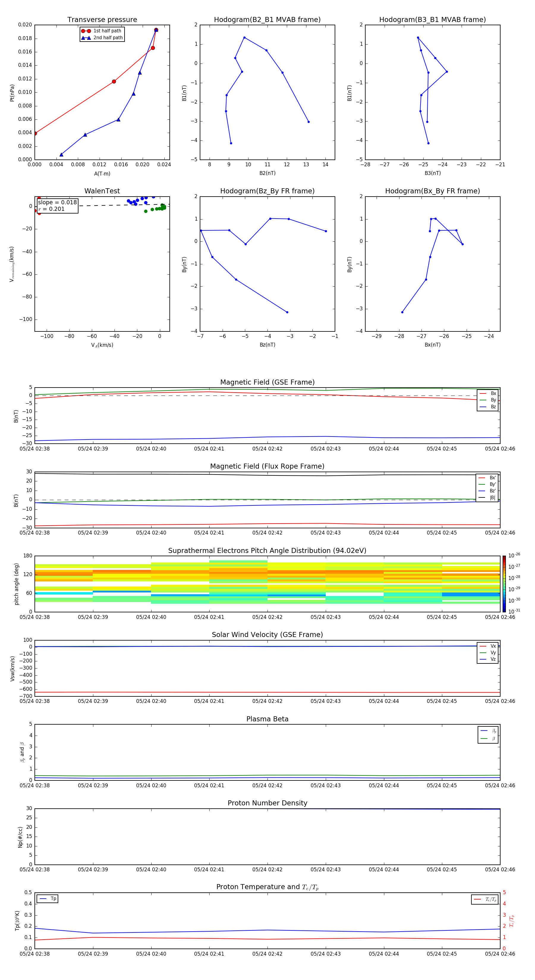
Task: Select the Bz' legend entry in flux rope plot
Action: [x=487, y=491]
